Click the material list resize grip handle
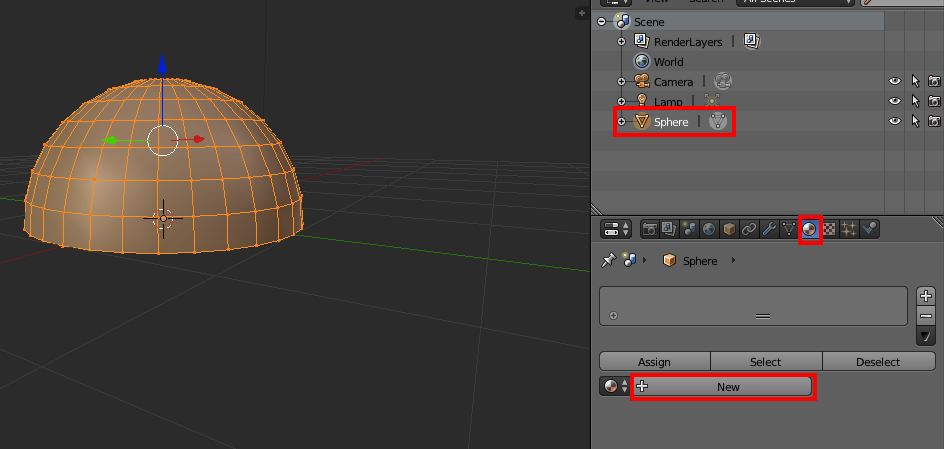 tap(763, 317)
